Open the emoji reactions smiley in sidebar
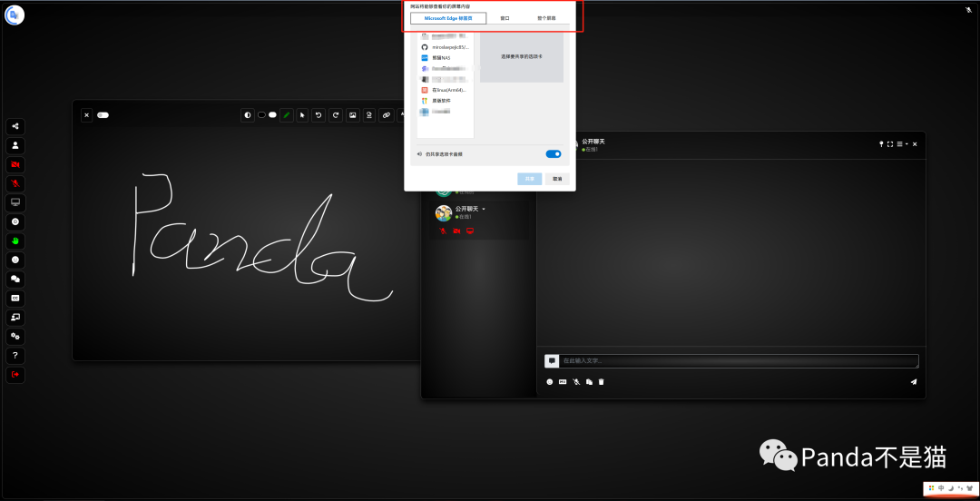 tap(15, 260)
